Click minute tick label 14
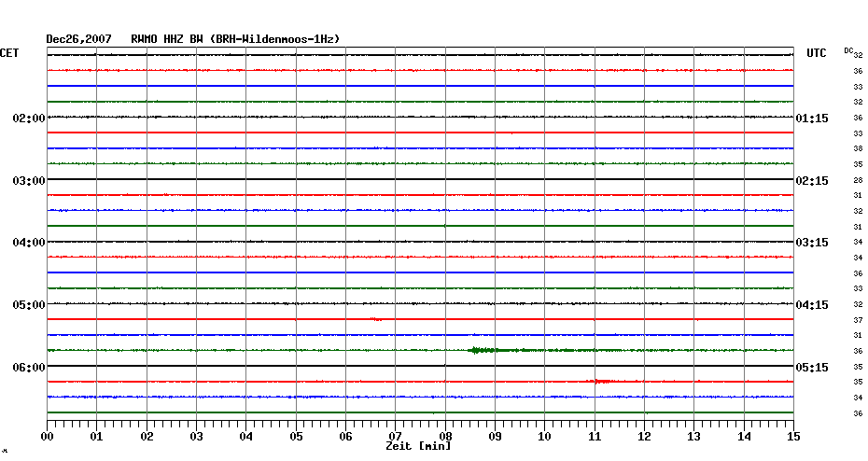The image size is (868, 461). [744, 437]
